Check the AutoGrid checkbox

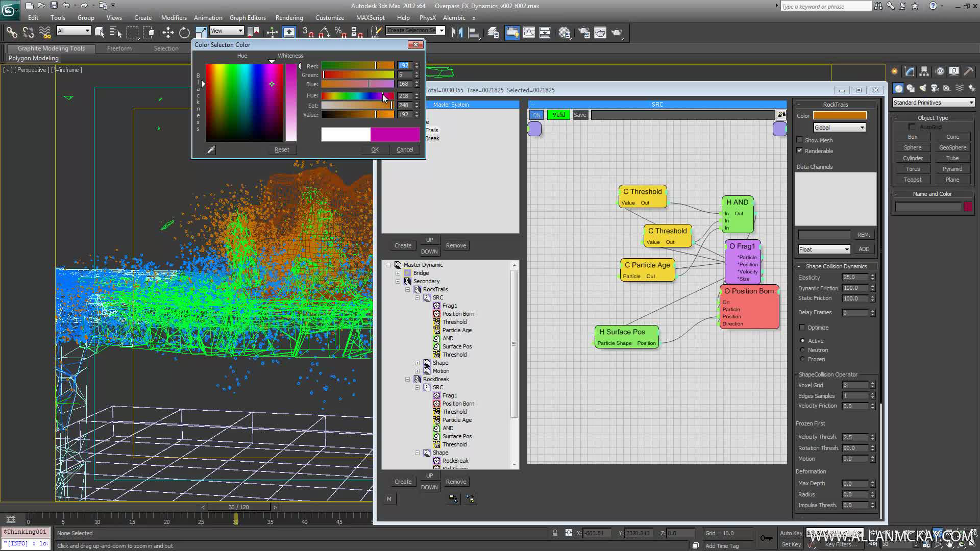pyautogui.click(x=912, y=127)
